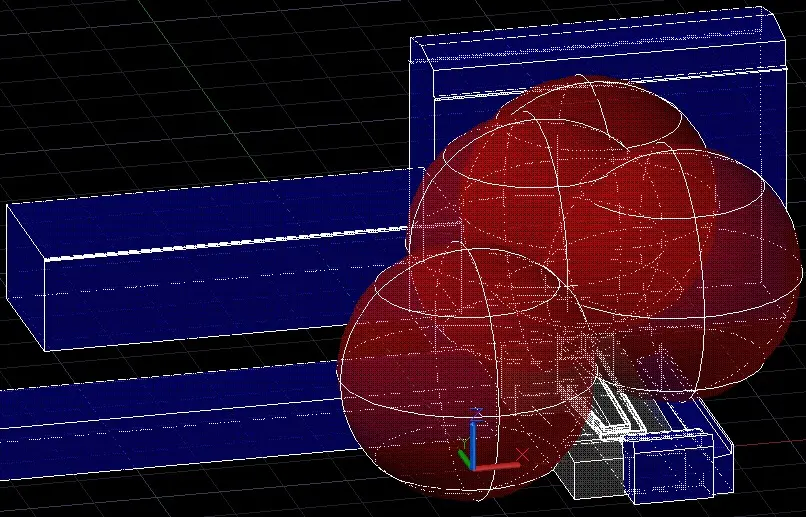Viewport: 806px width, 517px height.
Task: Select the rightmost red sphere
Action: tap(689, 272)
